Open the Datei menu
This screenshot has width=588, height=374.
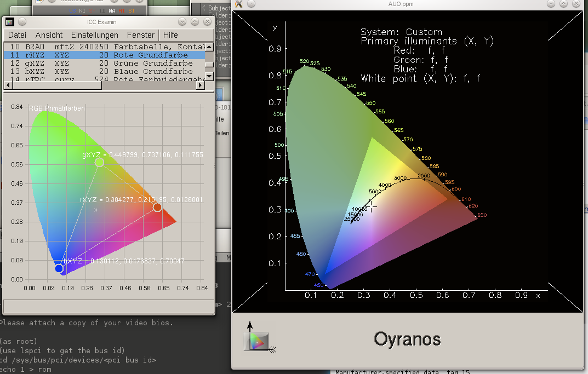pyautogui.click(x=17, y=35)
